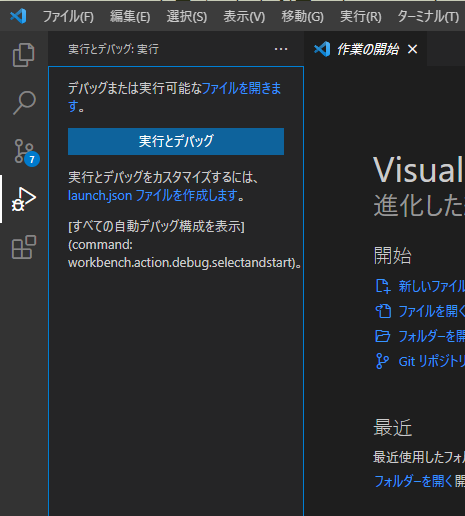Click the 実行とデバッグ: 実行 panel title
This screenshot has width=465, height=516.
pyautogui.click(x=113, y=49)
